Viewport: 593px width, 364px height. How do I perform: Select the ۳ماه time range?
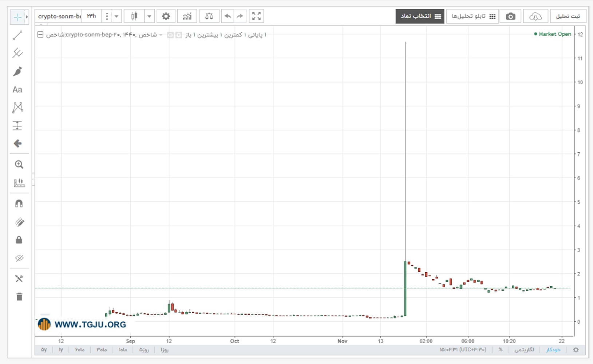[x=102, y=350]
